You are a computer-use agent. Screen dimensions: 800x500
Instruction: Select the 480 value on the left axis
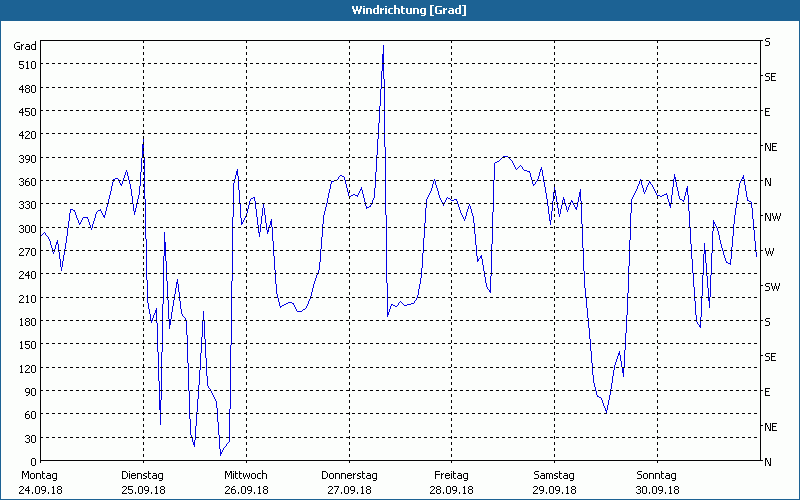pos(28,88)
